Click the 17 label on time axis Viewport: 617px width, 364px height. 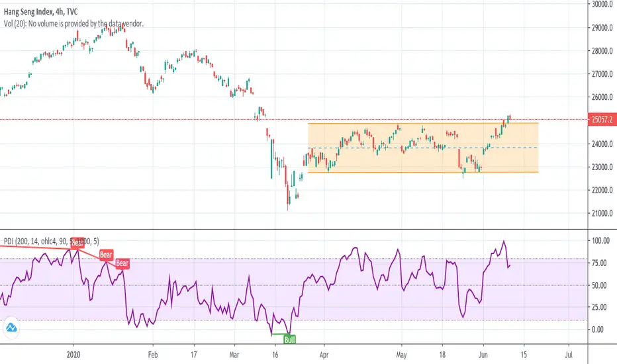coord(193,355)
